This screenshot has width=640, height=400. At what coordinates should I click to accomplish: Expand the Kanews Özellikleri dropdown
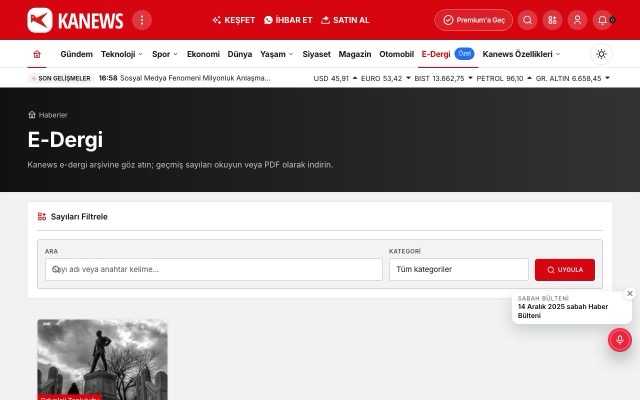coord(521,54)
